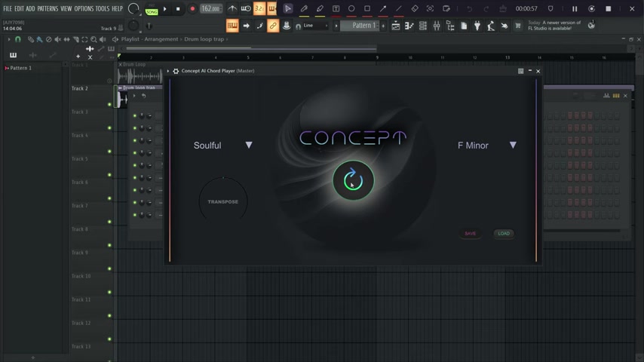Select Pattern 1 in the picker
Screen dimensions: 644x362
click(20, 68)
